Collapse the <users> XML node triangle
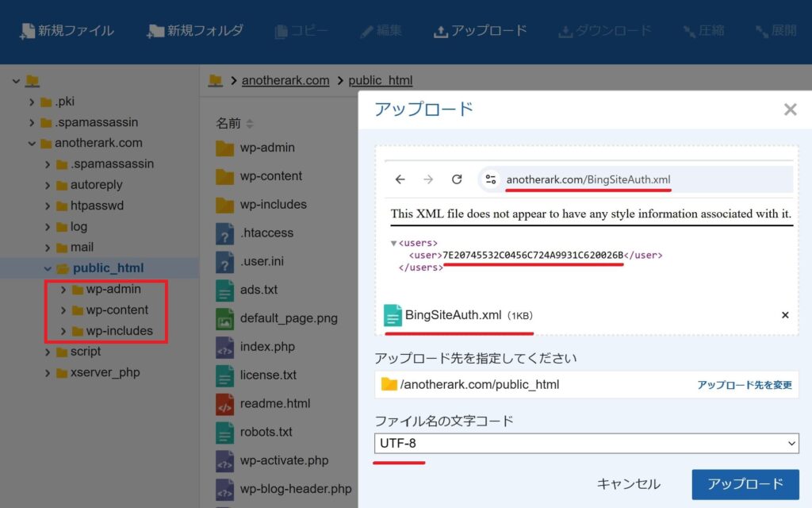The height and width of the screenshot is (508, 812). pyautogui.click(x=393, y=243)
